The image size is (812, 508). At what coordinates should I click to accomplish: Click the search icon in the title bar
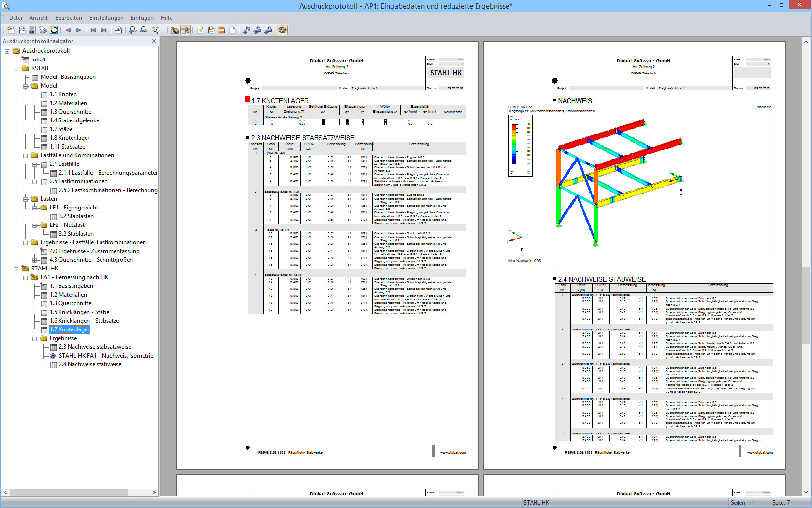[6, 6]
